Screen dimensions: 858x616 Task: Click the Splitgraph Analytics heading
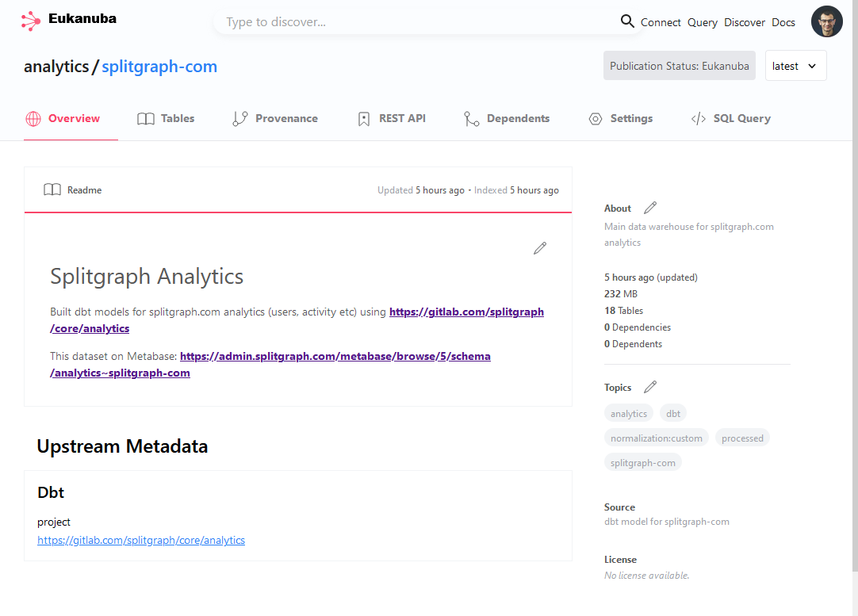pyautogui.click(x=147, y=276)
